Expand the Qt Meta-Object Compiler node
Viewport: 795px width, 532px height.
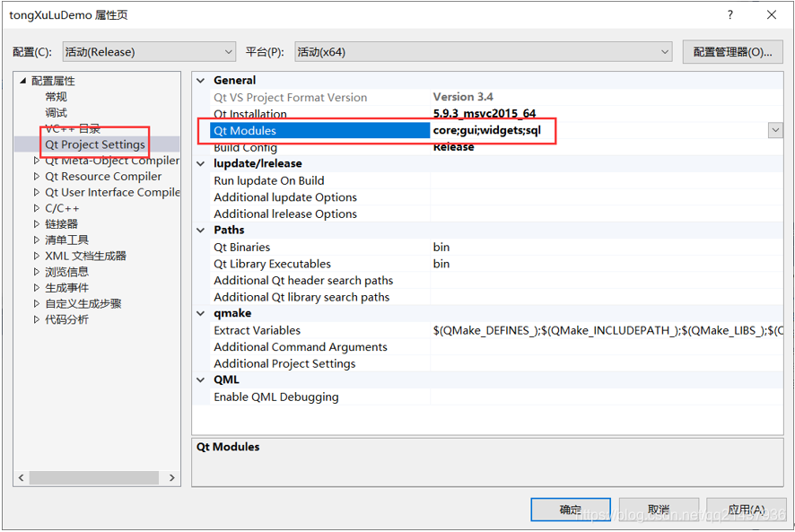click(37, 161)
